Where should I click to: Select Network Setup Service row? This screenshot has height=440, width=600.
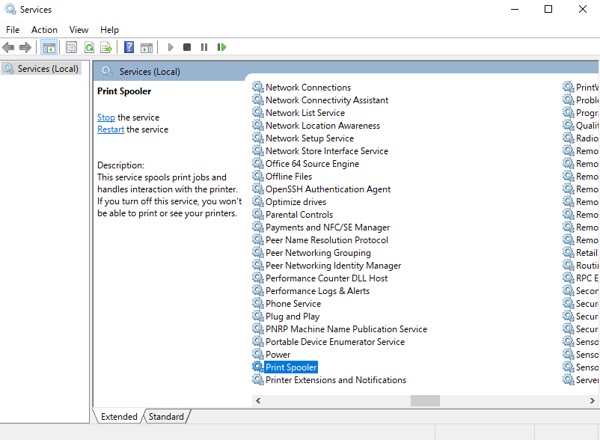pyautogui.click(x=310, y=138)
